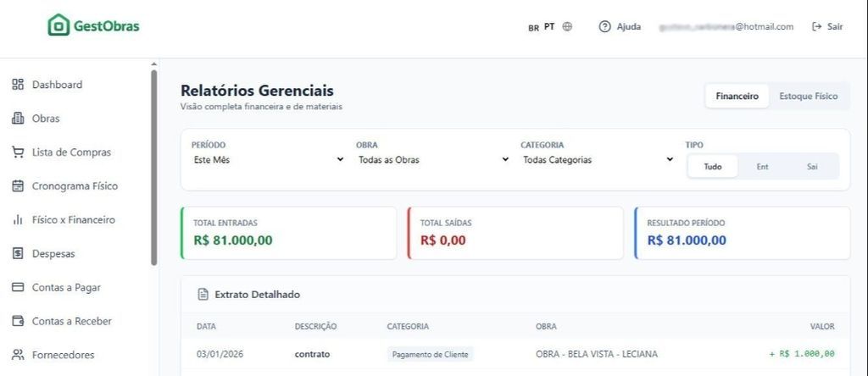Image resolution: width=868 pixels, height=376 pixels.
Task: Select the Tudo filter option
Action: coord(713,167)
